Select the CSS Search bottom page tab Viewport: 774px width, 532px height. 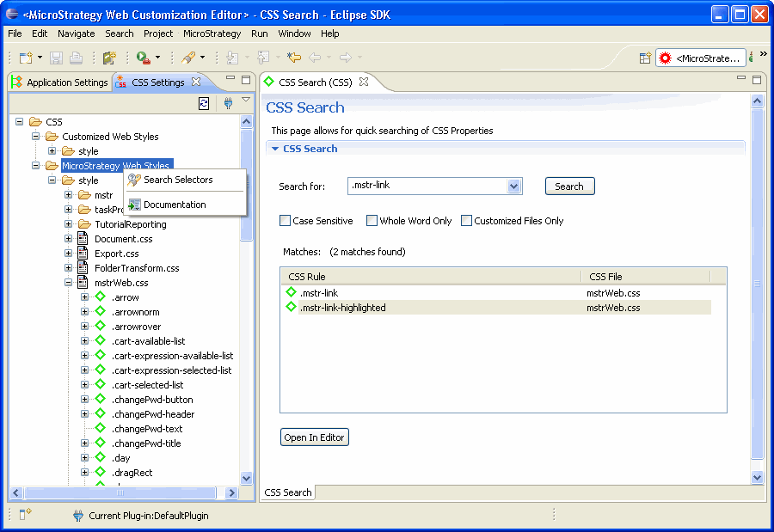point(288,492)
